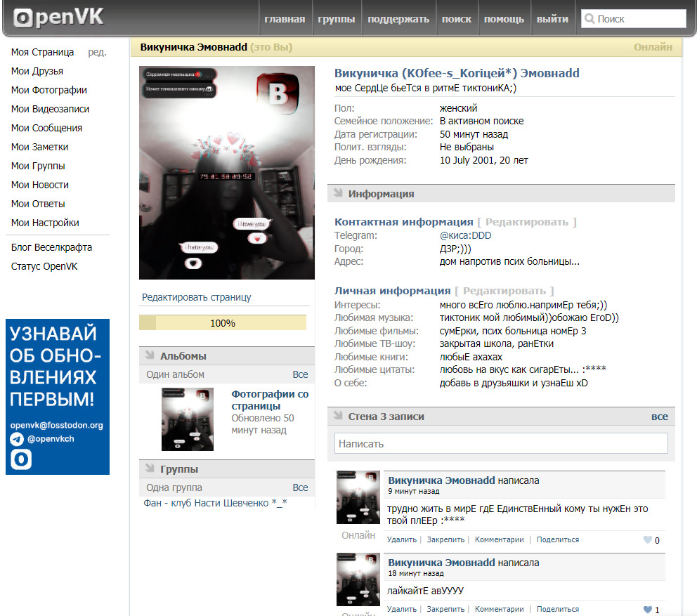Share the лайкайтЕ авУУУУ post
This screenshot has width=697, height=616.
(558, 610)
